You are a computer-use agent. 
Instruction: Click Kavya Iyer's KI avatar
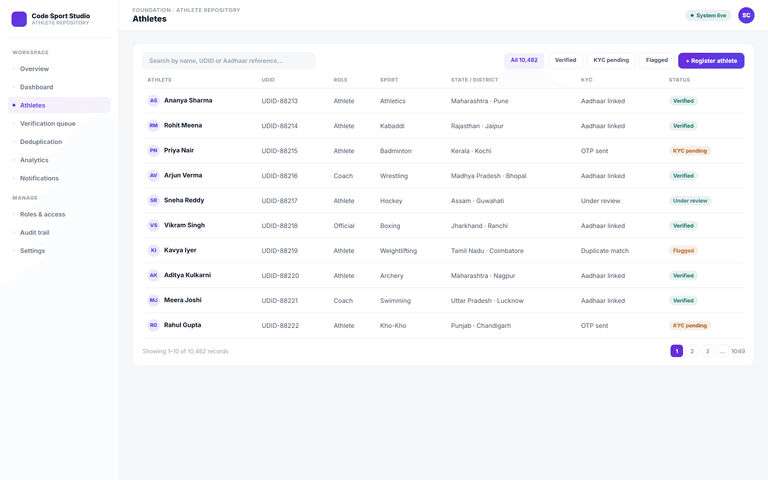tap(153, 250)
